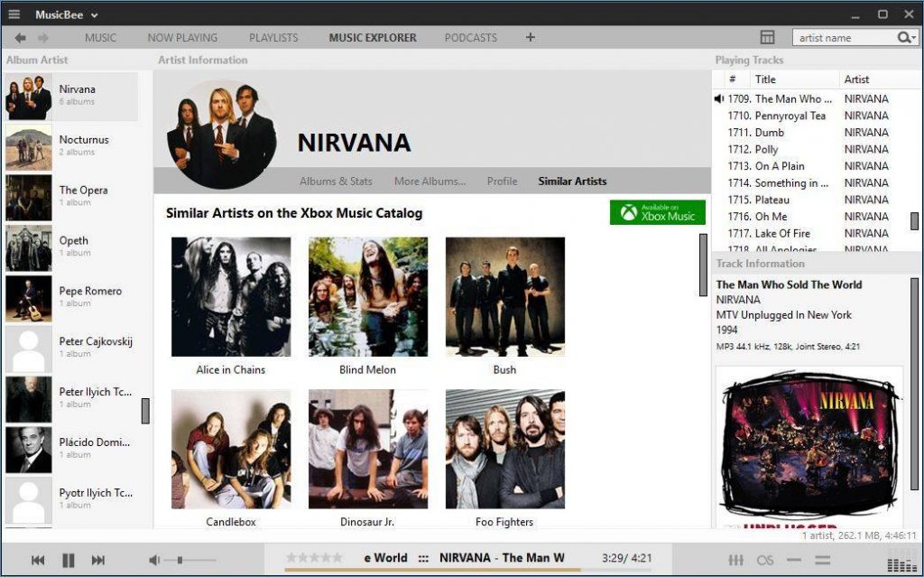
Task: Select the MUSIC EXPLORER tab
Action: click(373, 38)
